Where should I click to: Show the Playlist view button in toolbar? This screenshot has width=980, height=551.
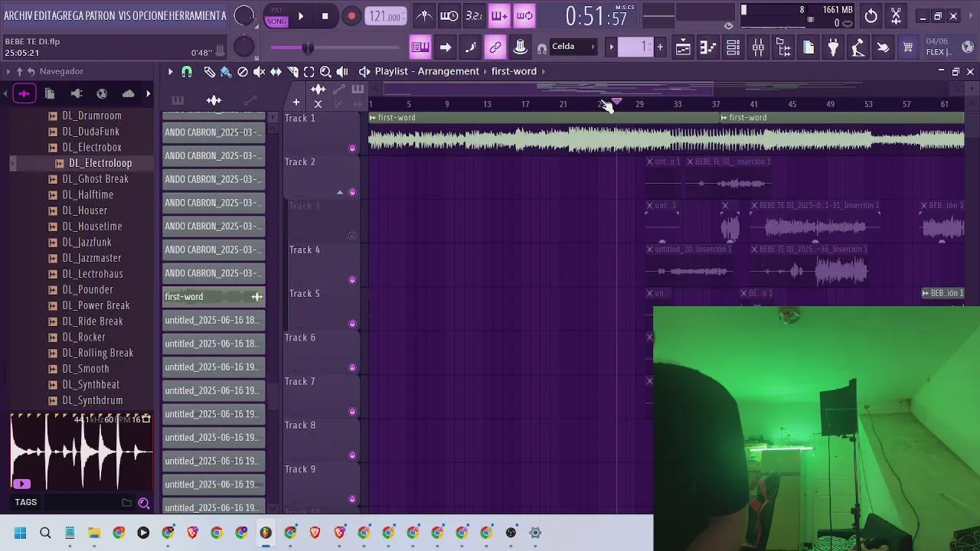point(683,47)
